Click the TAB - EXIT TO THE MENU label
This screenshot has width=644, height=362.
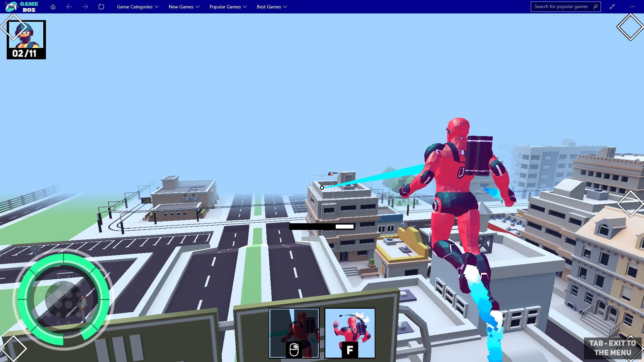(x=612, y=348)
